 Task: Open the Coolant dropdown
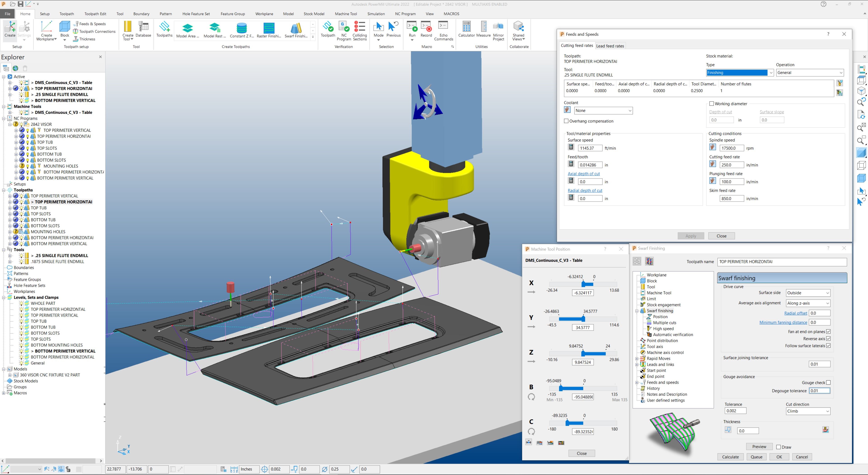[x=603, y=111]
